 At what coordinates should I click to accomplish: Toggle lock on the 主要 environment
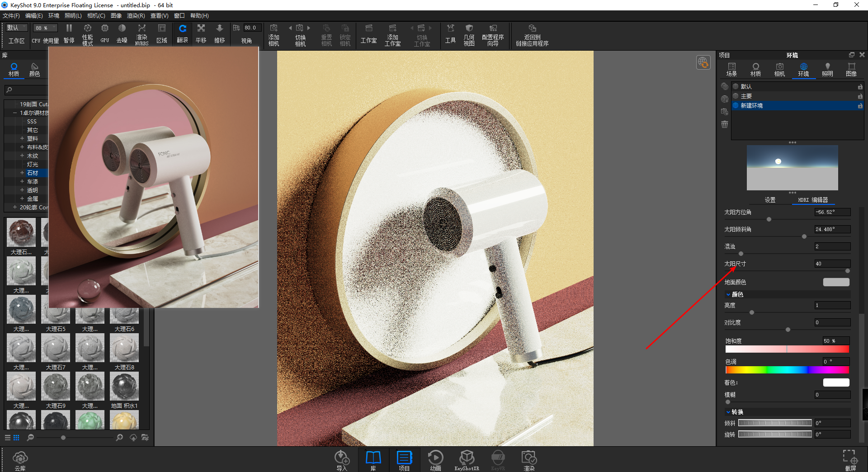860,96
